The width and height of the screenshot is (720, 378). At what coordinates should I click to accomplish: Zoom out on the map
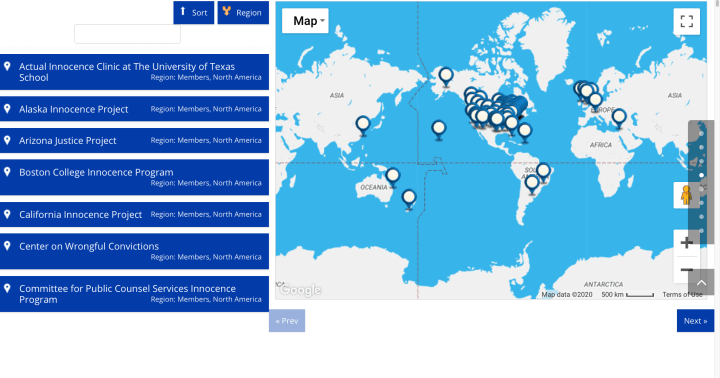(x=686, y=270)
